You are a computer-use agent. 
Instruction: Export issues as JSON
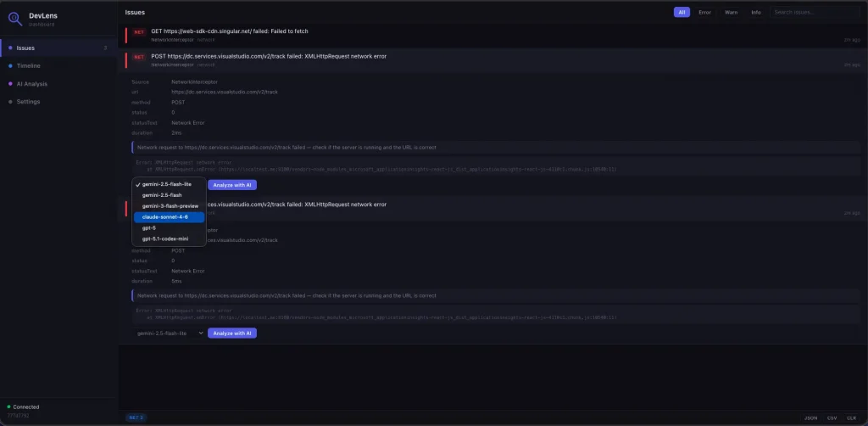click(x=810, y=418)
